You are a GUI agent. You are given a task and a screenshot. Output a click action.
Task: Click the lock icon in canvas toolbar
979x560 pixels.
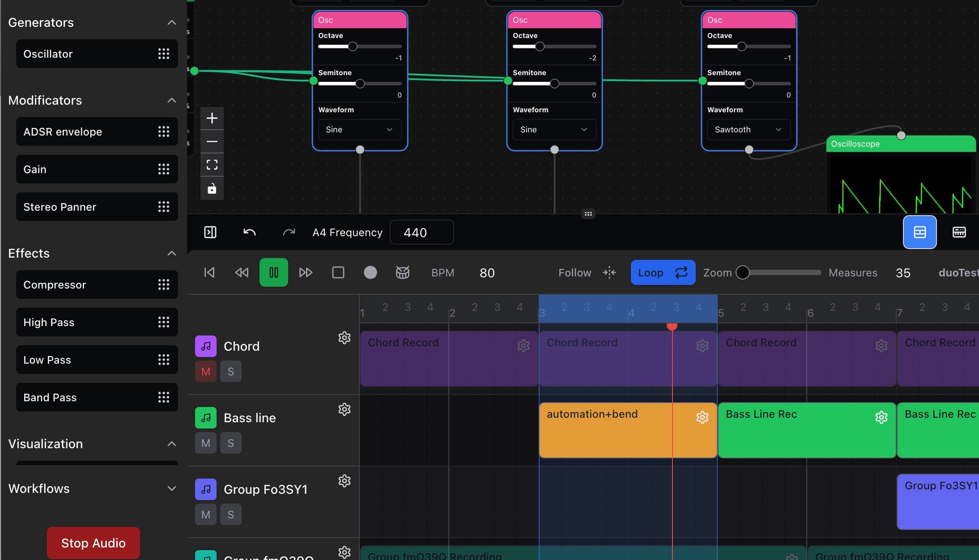(212, 188)
